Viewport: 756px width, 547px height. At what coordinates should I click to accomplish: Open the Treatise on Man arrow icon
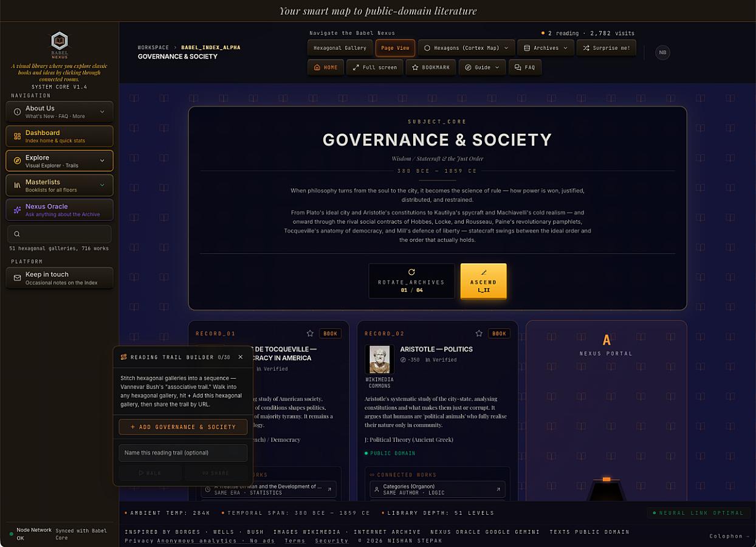(x=329, y=489)
